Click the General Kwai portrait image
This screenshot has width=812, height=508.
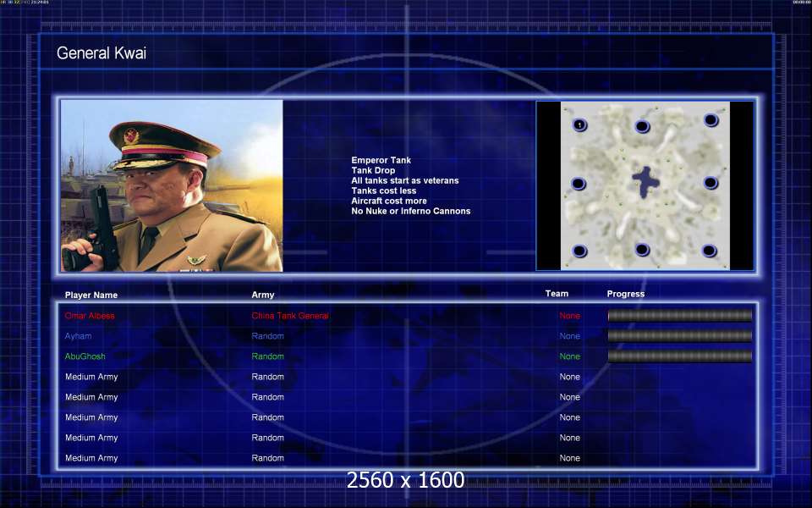172,185
